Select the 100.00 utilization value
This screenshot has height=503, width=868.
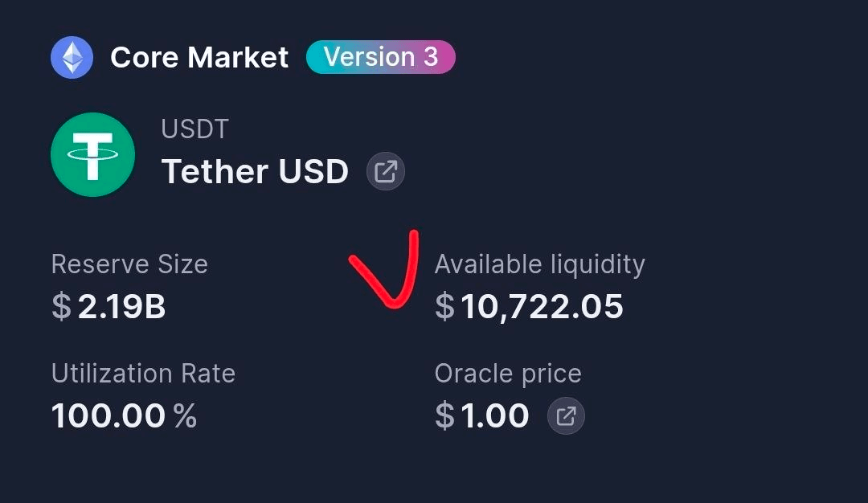[108, 416]
